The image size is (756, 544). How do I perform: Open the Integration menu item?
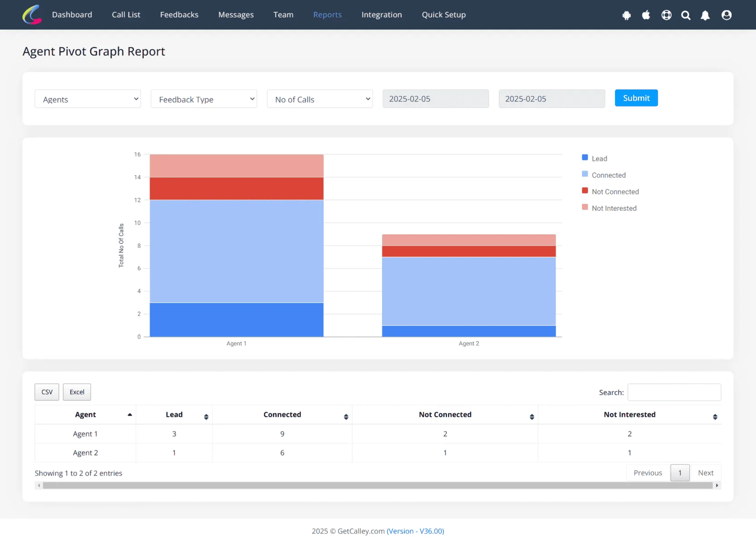pyautogui.click(x=382, y=15)
